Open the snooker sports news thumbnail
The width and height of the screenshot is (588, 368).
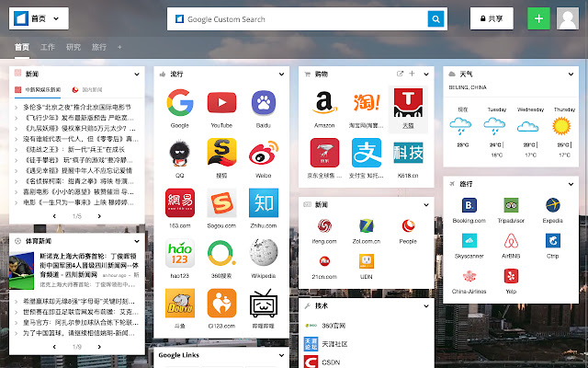[21, 270]
